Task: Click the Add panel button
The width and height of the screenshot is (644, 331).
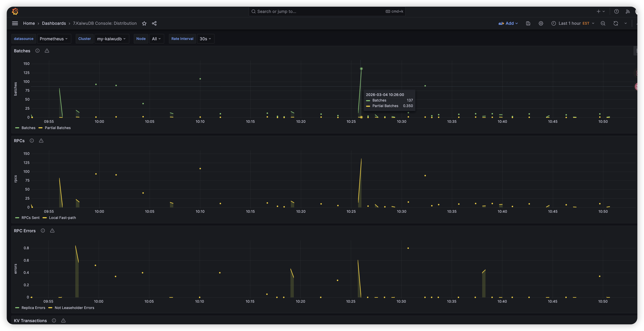Action: click(508, 23)
